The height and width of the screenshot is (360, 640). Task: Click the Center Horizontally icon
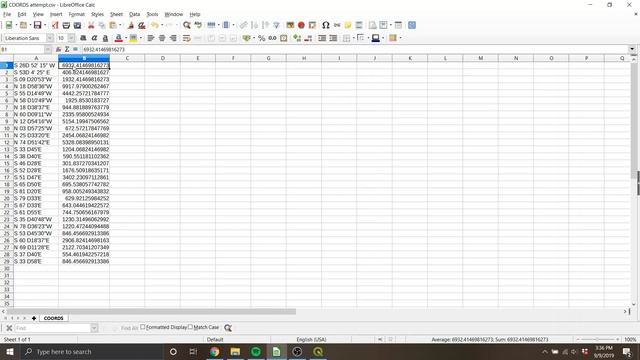tap(162, 38)
